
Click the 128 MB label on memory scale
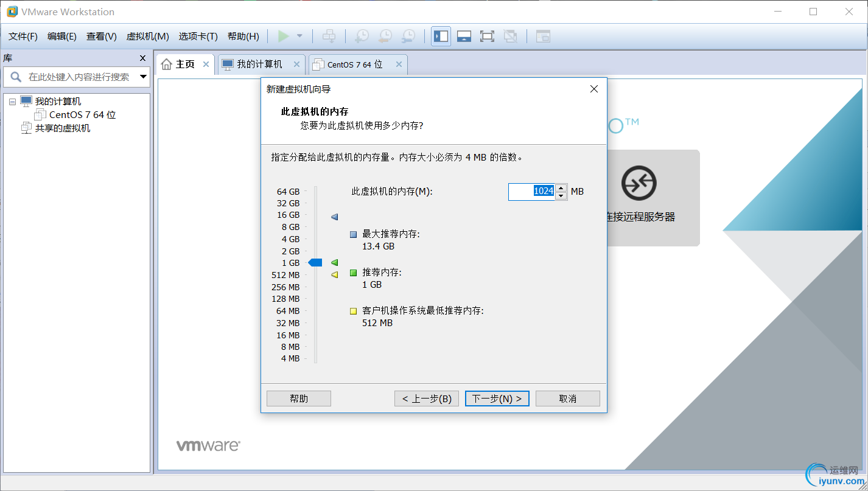(x=285, y=299)
